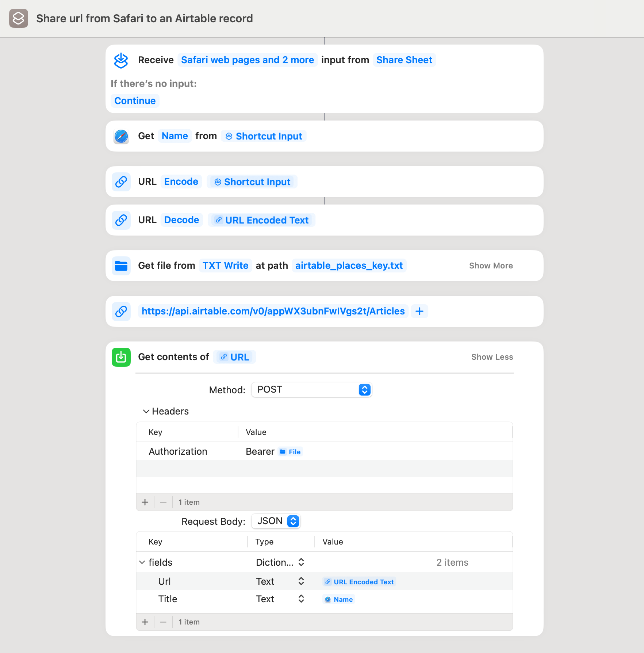
Task: Edit the api.airtable.com URL field
Action: click(273, 311)
